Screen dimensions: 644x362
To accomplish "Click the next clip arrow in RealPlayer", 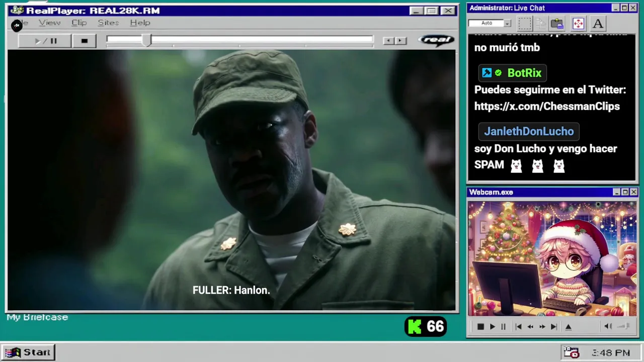I will (400, 41).
